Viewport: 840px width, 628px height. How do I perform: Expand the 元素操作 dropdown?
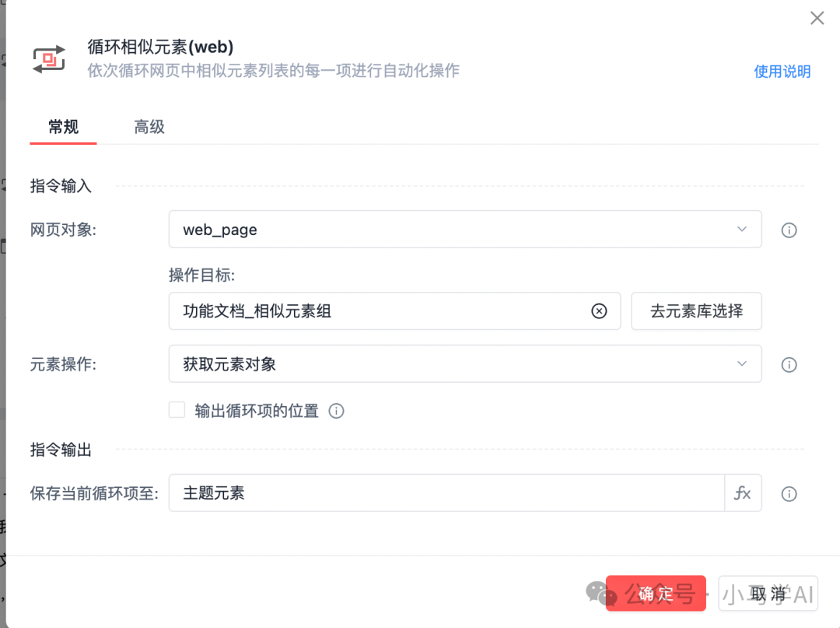point(464,364)
